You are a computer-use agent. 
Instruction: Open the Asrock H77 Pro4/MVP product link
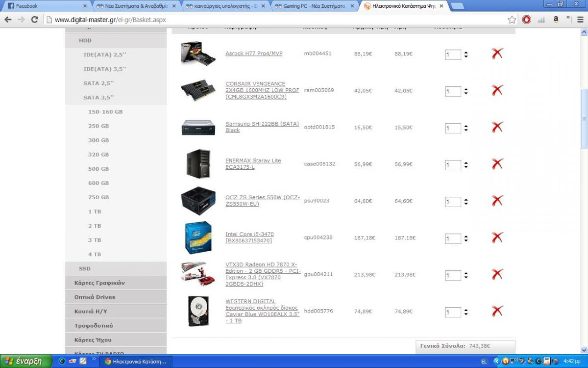(254, 53)
